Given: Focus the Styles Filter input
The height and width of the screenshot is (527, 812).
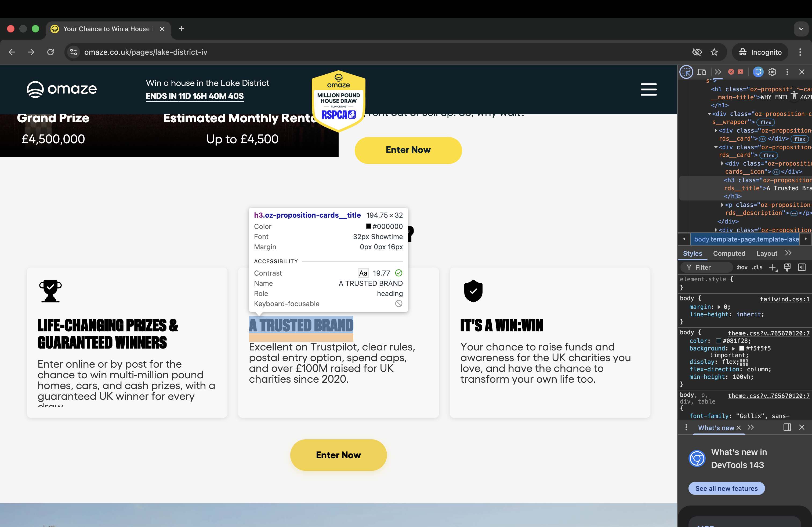Looking at the screenshot, I should point(706,268).
